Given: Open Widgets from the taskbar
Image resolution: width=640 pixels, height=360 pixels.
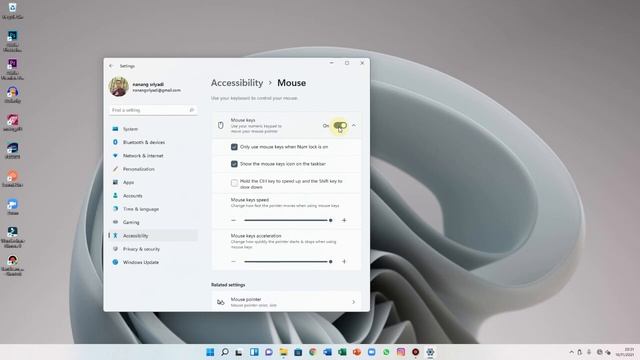Looking at the screenshot, I should coord(254,352).
